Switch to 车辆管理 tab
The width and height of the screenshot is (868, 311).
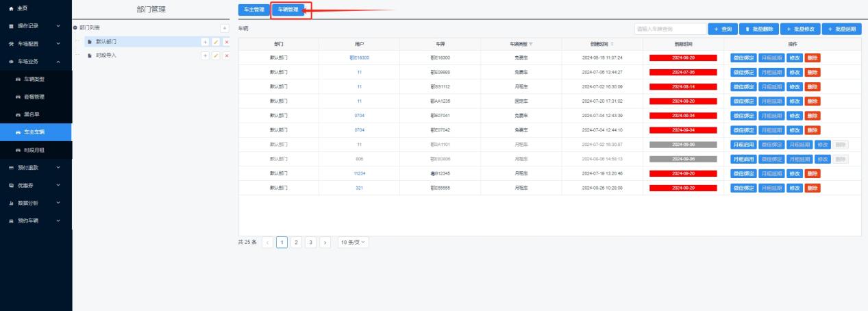pyautogui.click(x=288, y=10)
